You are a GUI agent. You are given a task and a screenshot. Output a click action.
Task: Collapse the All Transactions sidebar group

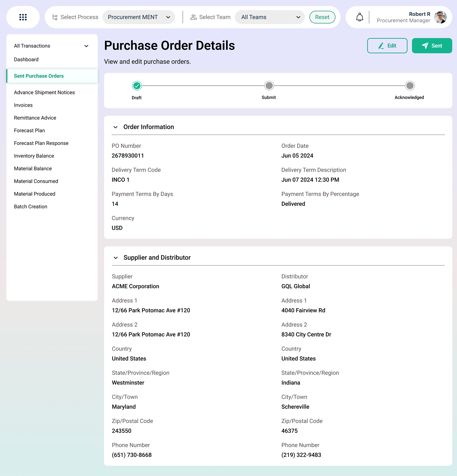coord(86,46)
